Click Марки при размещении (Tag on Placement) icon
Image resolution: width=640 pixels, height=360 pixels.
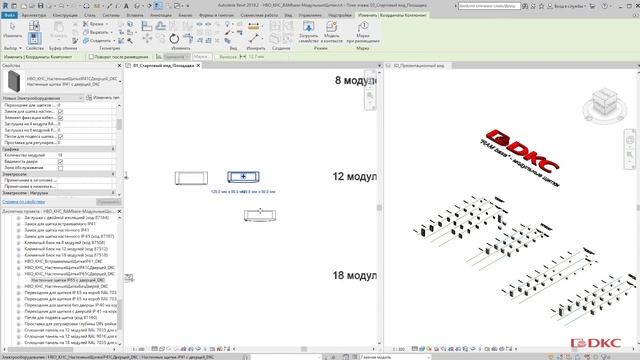pyautogui.click(x=362, y=27)
